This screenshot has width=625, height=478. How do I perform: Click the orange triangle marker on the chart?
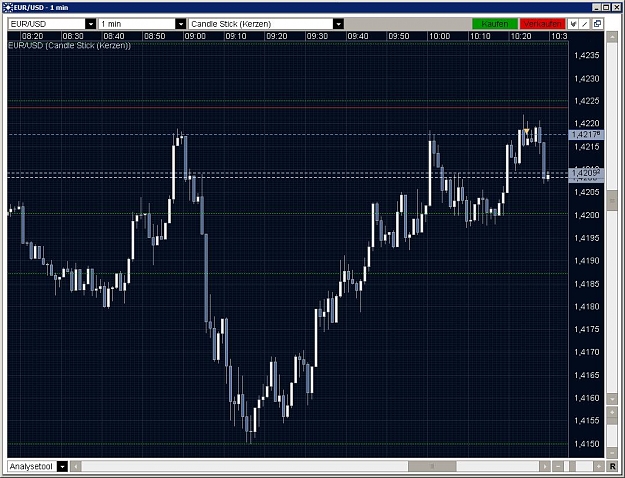click(x=527, y=131)
